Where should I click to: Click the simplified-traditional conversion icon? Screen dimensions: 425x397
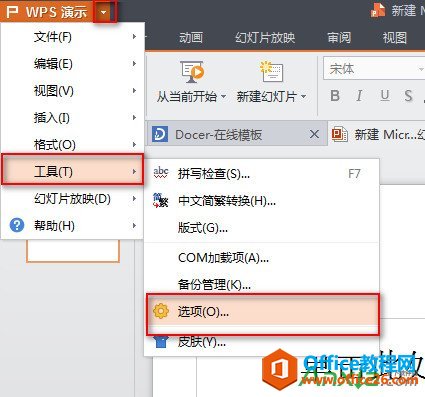(161, 200)
